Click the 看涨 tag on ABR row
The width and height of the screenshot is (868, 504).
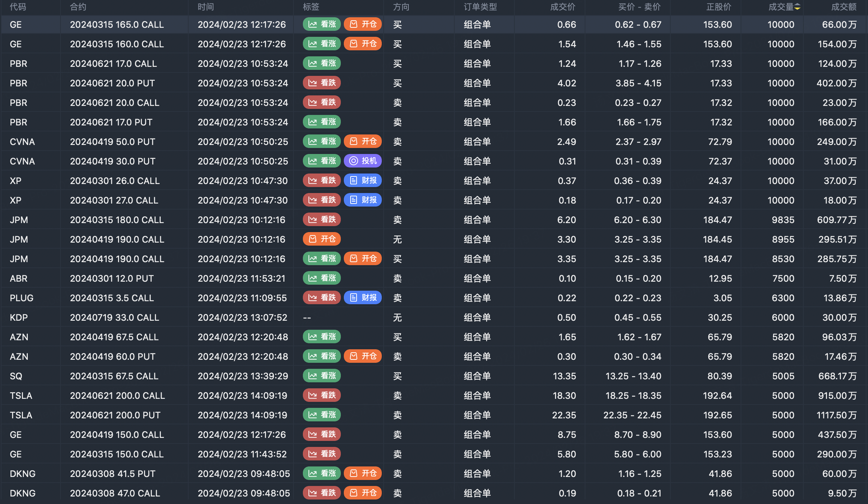click(322, 278)
